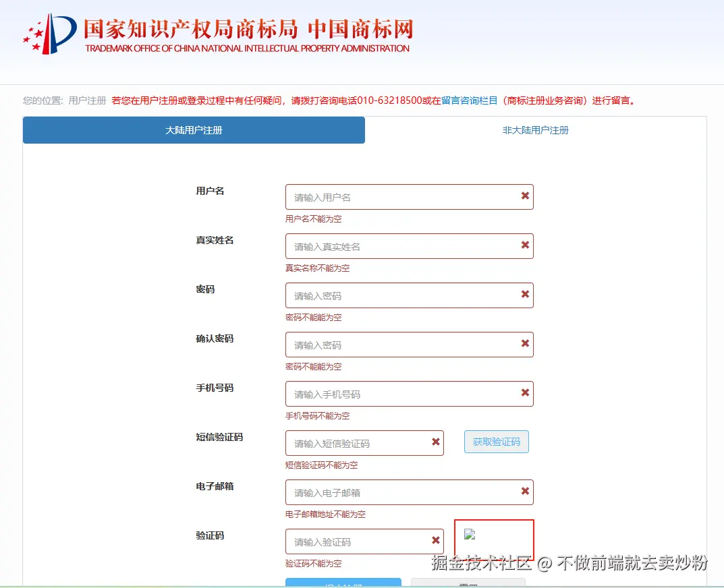Clear the 验证码 input using its X icon
The image size is (724, 588).
pos(435,541)
